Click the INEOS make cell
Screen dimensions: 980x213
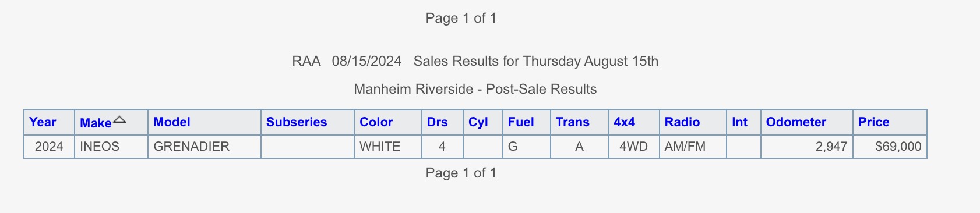(x=111, y=147)
